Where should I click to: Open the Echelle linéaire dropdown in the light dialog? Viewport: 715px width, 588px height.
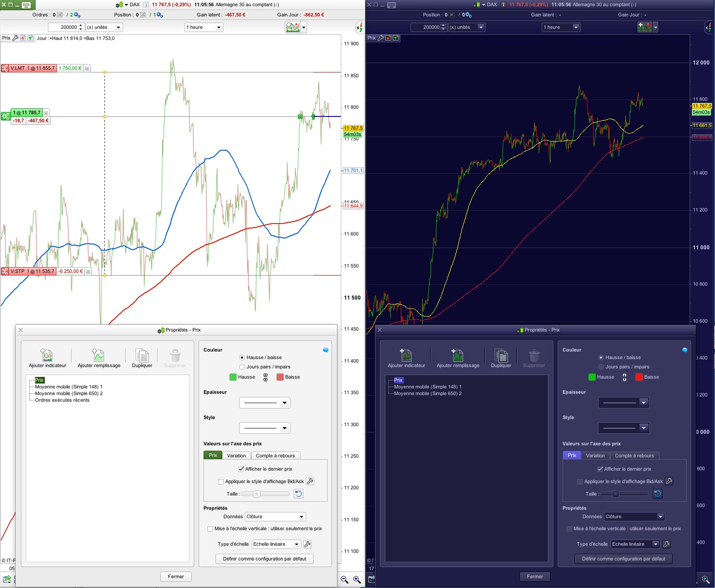pos(276,544)
